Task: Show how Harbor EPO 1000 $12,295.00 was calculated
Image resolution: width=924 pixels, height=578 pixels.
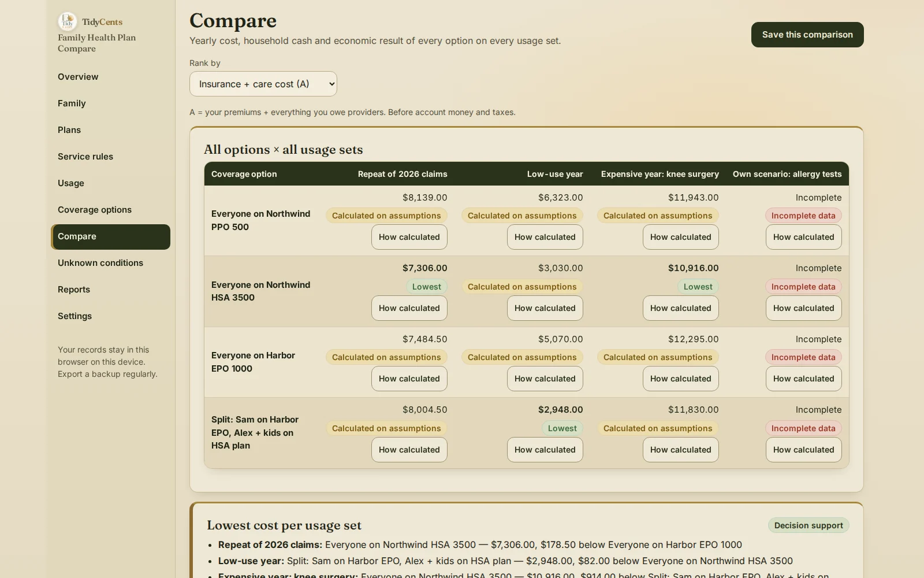Action: click(x=681, y=379)
